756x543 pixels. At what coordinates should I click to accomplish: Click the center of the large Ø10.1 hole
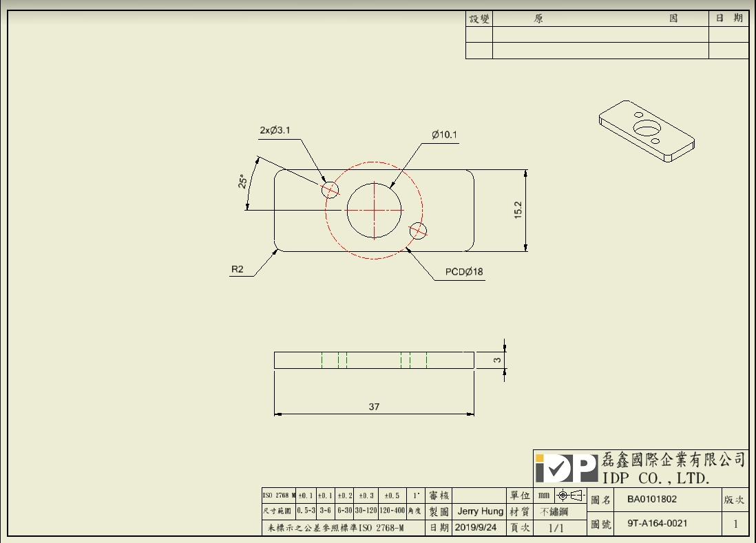click(374, 209)
